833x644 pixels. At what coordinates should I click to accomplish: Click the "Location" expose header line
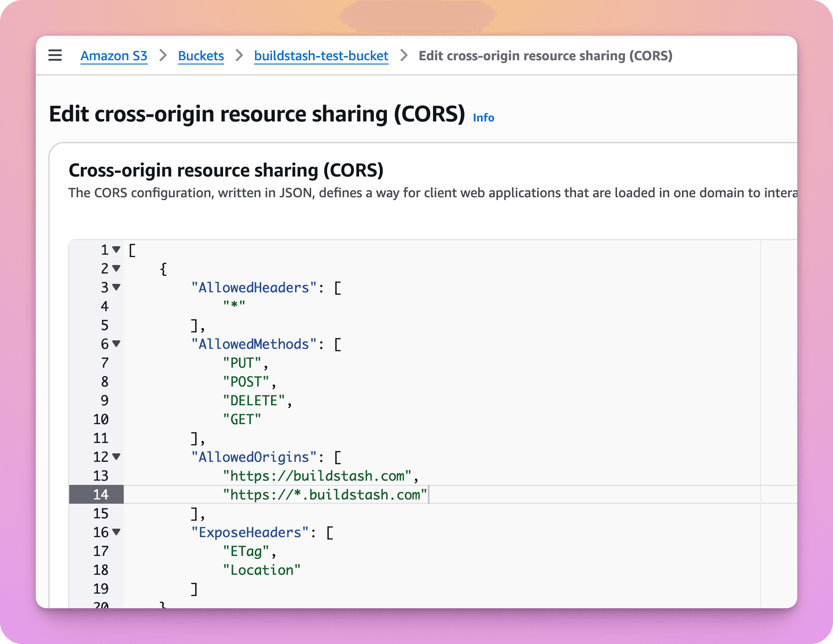tap(262, 570)
